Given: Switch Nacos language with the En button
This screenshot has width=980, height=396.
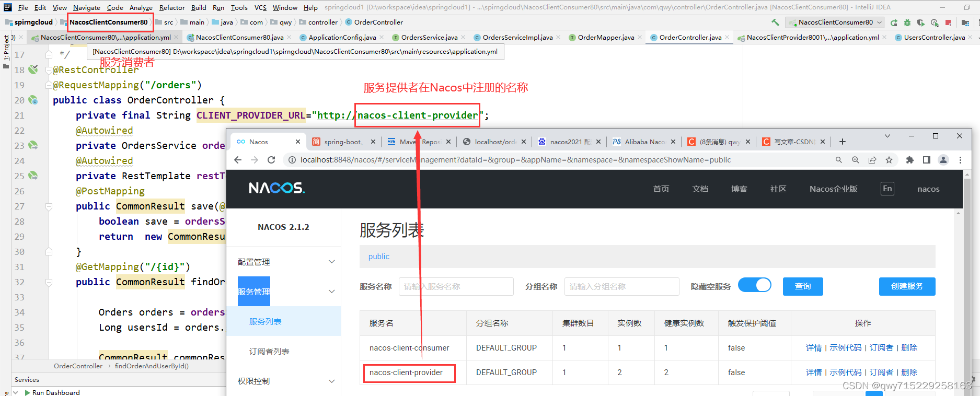Looking at the screenshot, I should [887, 189].
